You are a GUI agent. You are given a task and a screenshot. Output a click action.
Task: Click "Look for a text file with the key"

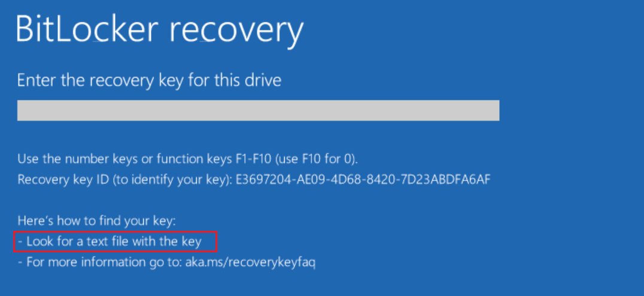(x=114, y=242)
